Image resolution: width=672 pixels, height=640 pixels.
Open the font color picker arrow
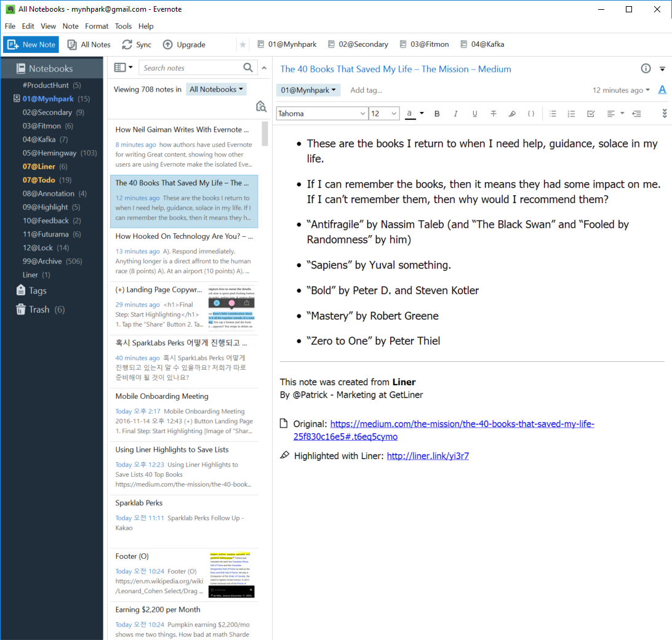click(422, 114)
